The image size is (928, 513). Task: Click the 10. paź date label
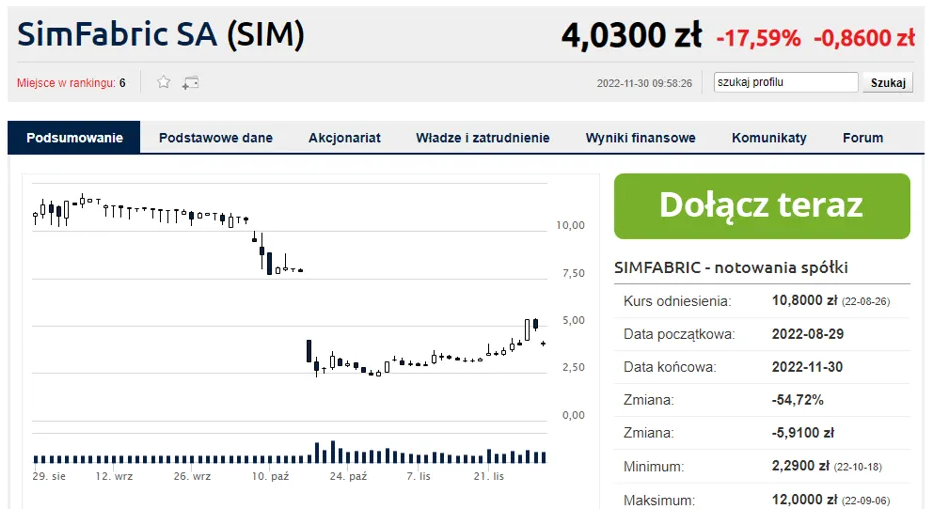[270, 476]
